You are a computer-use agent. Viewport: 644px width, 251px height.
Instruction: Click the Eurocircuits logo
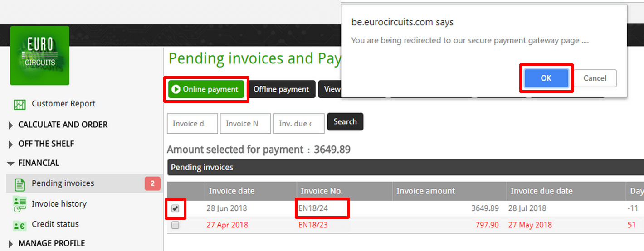pos(40,55)
